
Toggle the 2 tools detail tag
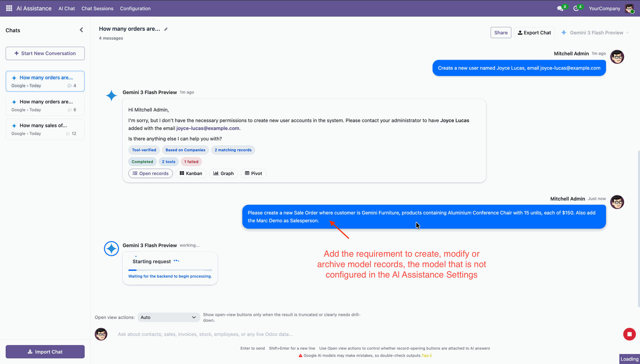tap(168, 162)
